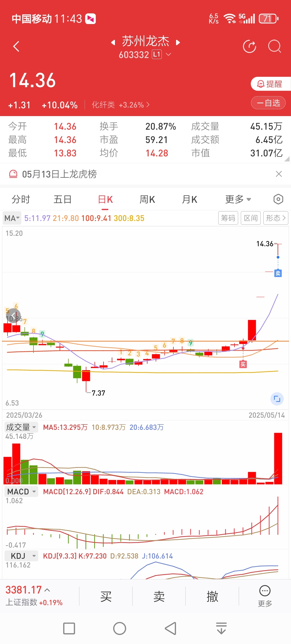The height and width of the screenshot is (644, 291).
Task: Tap Android recent apps square button
Action: coord(69,628)
